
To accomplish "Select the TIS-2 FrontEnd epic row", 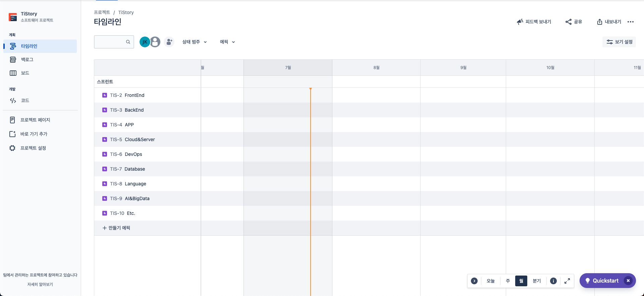I will (x=148, y=95).
